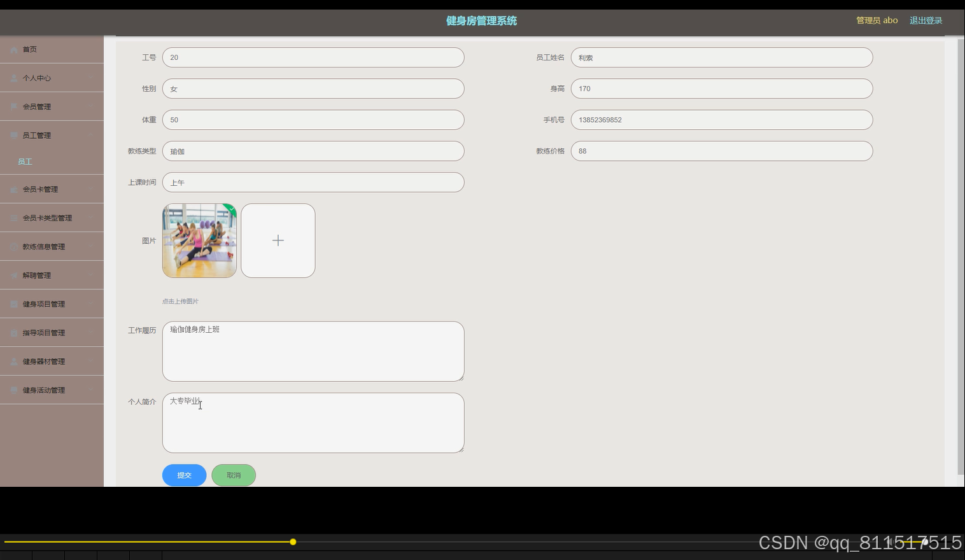This screenshot has width=965, height=560.
Task: Click the 工作履历 text area
Action: click(x=313, y=351)
